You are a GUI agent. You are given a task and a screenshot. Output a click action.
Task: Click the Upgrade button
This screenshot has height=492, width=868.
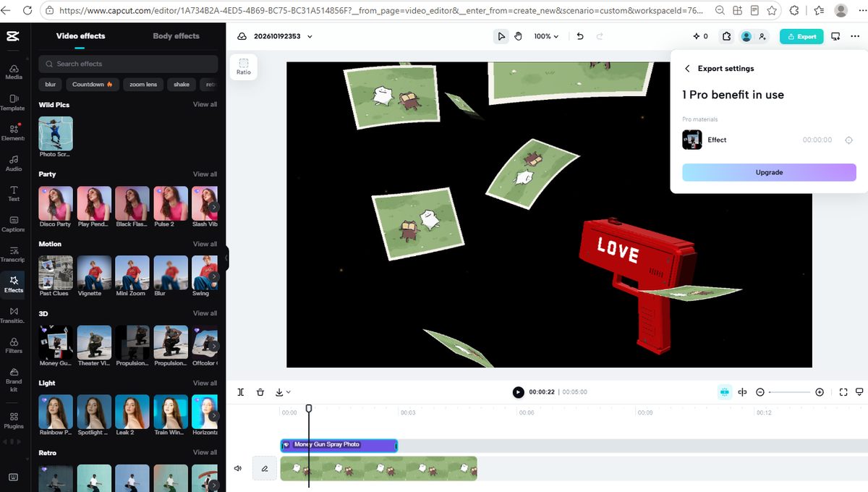click(x=769, y=172)
